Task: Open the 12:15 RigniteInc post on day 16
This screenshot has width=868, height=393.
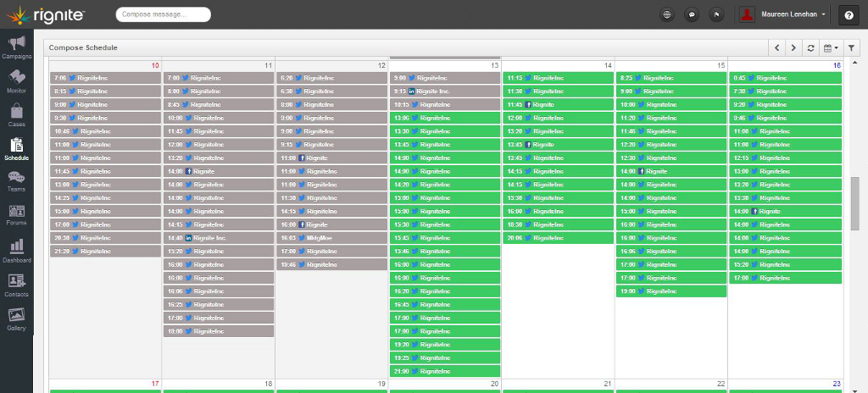Action: pos(785,158)
